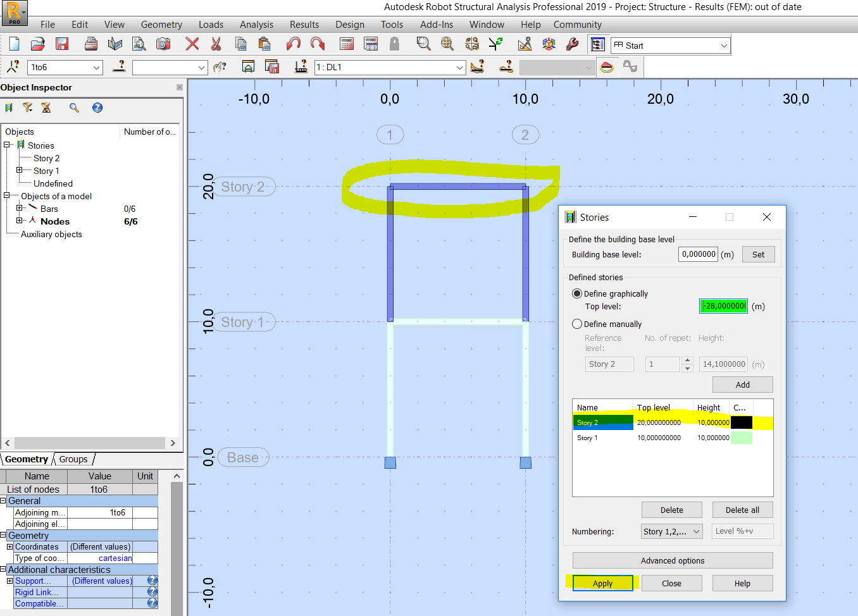
Task: Enable the Define manually radio button
Action: (577, 324)
